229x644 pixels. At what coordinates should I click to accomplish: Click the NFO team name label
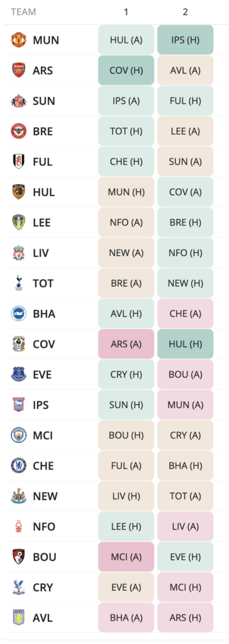tap(44, 526)
